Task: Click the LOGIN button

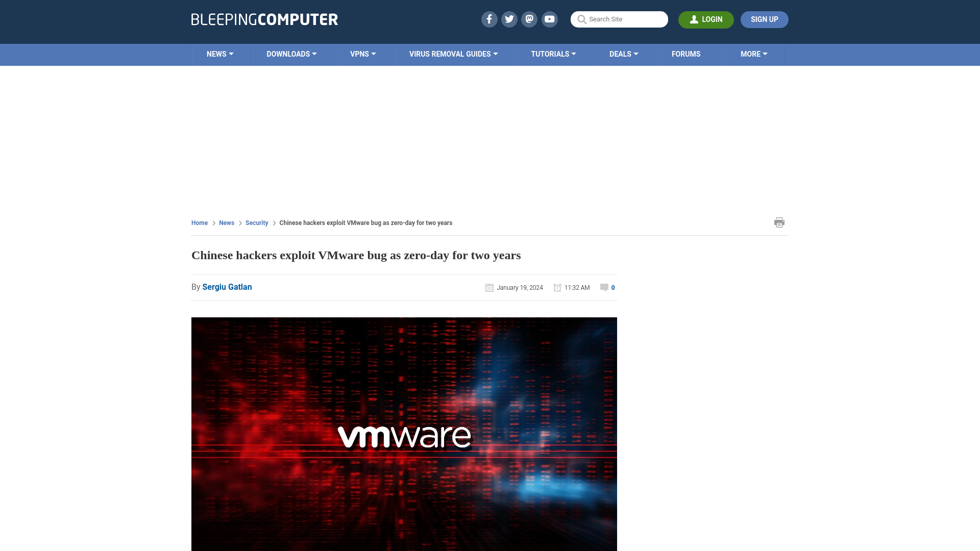Action: (x=706, y=19)
